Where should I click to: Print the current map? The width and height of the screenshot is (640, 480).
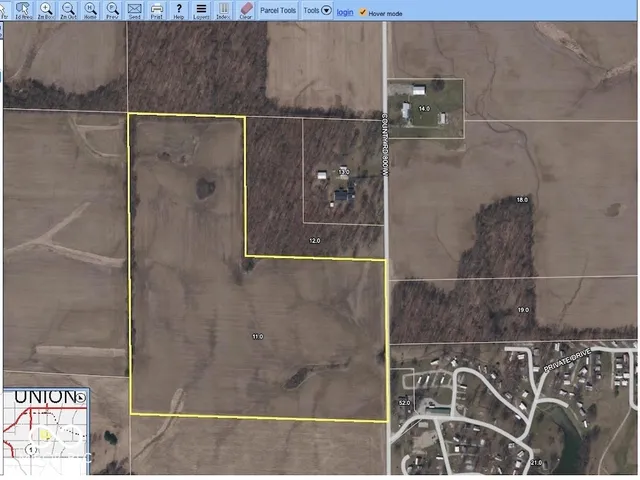click(156, 11)
